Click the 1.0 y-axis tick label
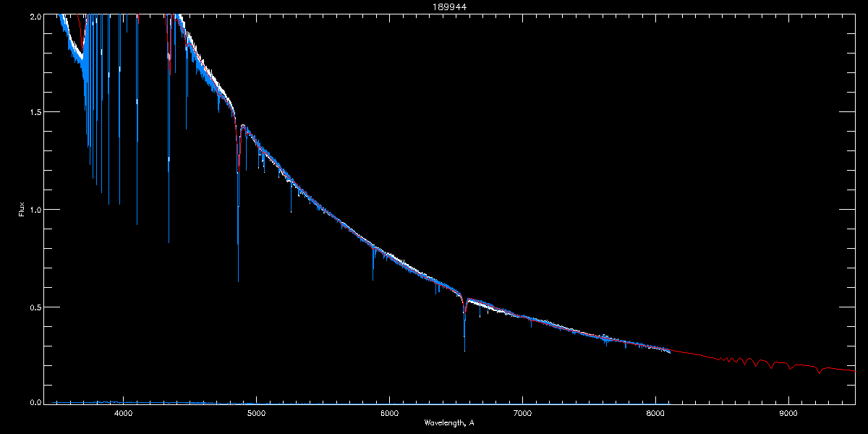Viewport: 868px width, 434px height. [x=34, y=210]
